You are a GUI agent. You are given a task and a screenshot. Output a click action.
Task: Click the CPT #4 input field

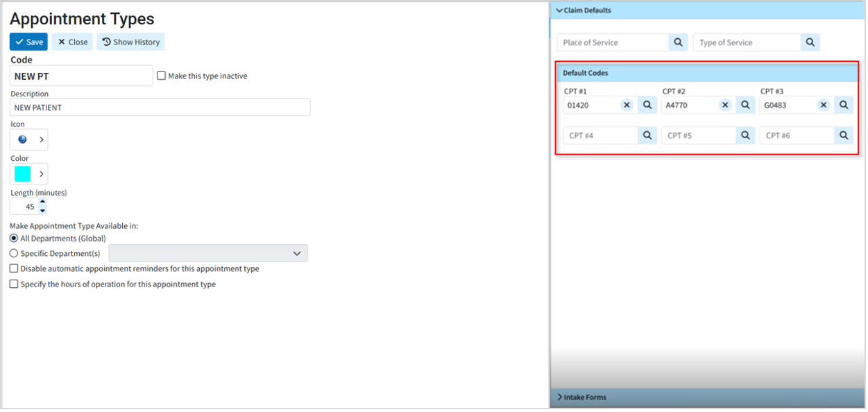(x=601, y=135)
